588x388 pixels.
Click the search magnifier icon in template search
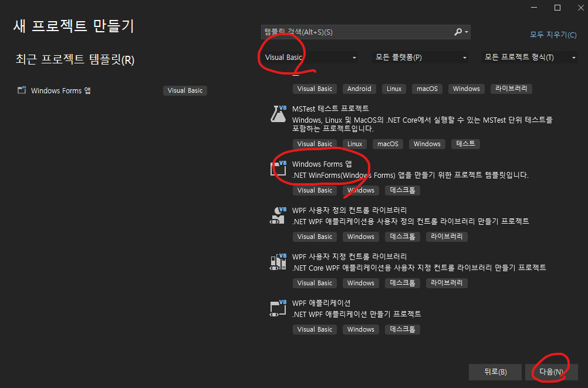458,32
